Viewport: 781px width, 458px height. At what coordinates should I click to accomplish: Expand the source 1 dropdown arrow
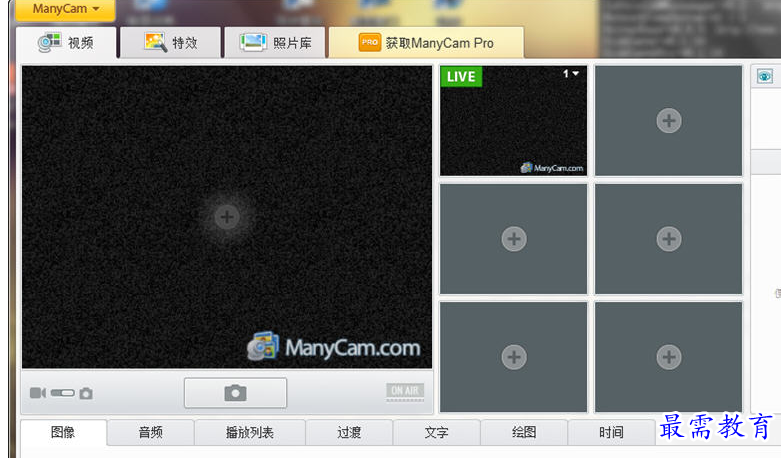coord(575,74)
